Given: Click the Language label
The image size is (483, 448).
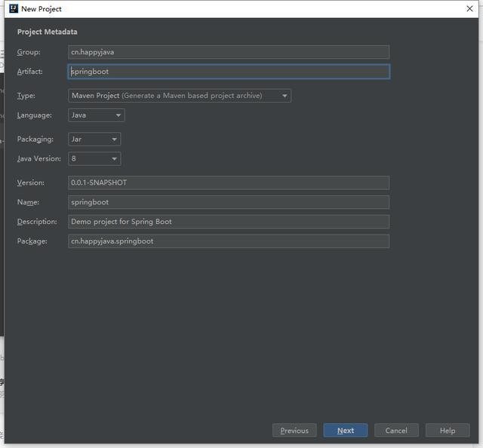Looking at the screenshot, I should (35, 115).
